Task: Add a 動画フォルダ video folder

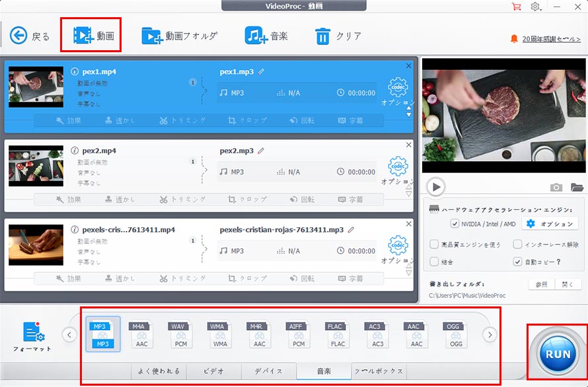Action: [x=180, y=36]
